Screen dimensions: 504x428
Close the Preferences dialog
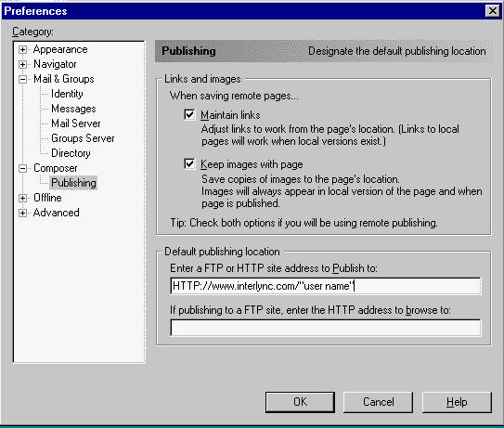click(493, 11)
